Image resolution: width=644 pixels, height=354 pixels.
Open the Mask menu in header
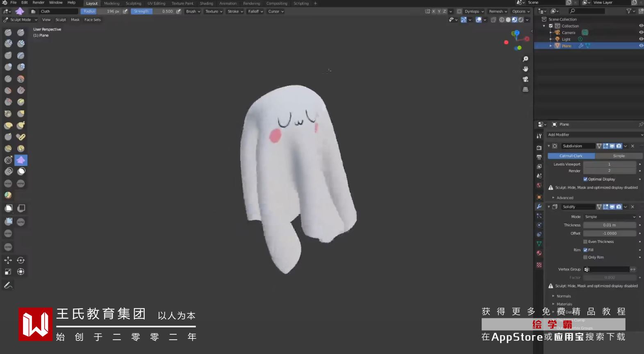(75, 20)
